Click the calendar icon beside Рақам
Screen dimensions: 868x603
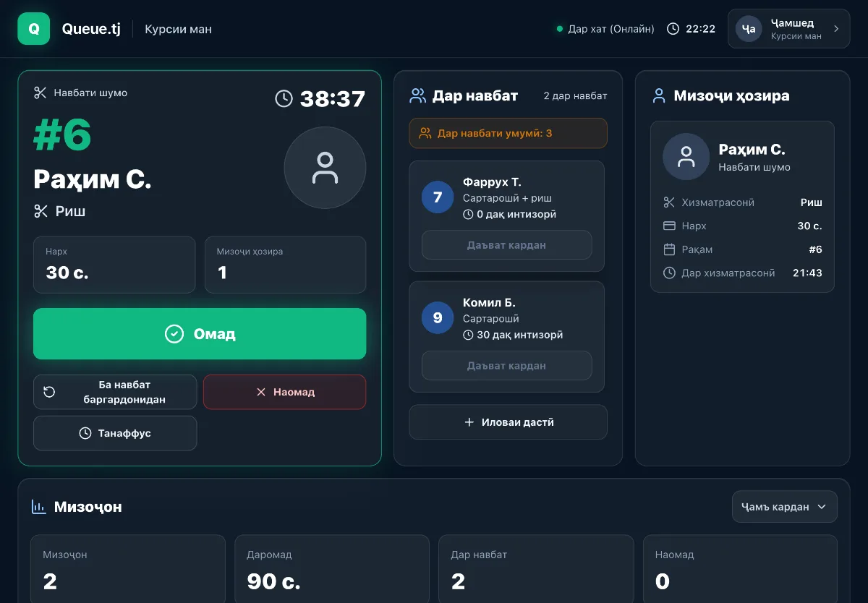point(669,249)
